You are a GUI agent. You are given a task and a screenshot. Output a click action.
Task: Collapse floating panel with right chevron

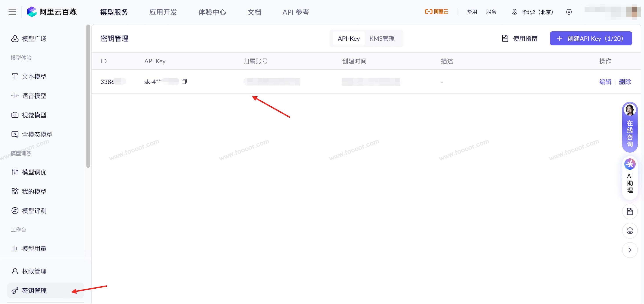(629, 250)
